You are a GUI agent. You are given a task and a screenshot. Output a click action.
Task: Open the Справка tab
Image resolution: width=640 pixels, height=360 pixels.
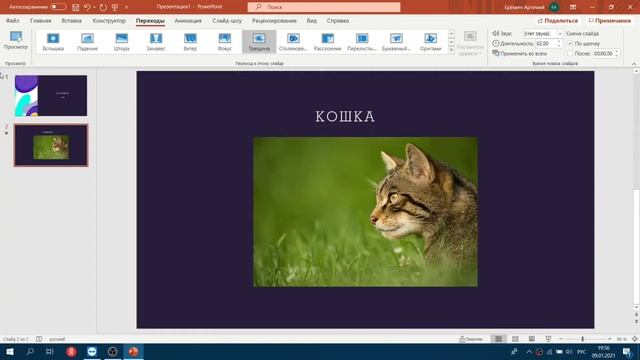click(338, 20)
